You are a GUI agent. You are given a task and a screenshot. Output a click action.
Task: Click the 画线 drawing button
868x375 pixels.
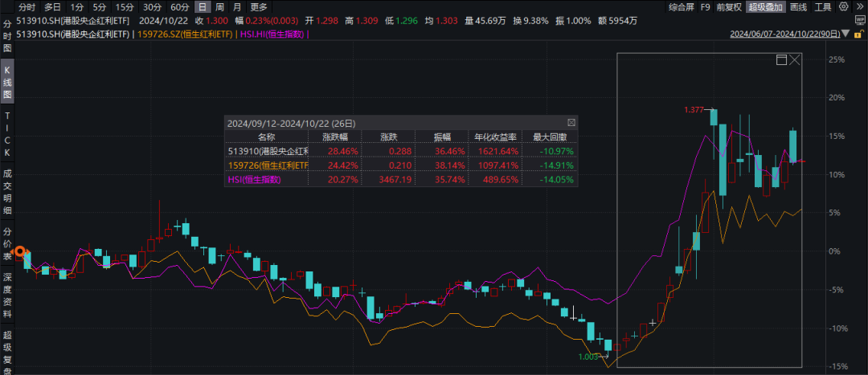[x=798, y=7]
